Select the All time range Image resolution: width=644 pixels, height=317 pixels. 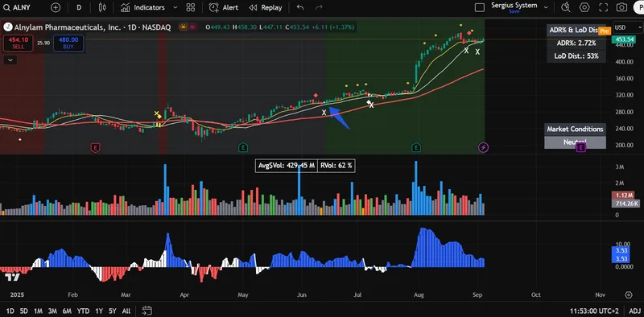point(126,311)
